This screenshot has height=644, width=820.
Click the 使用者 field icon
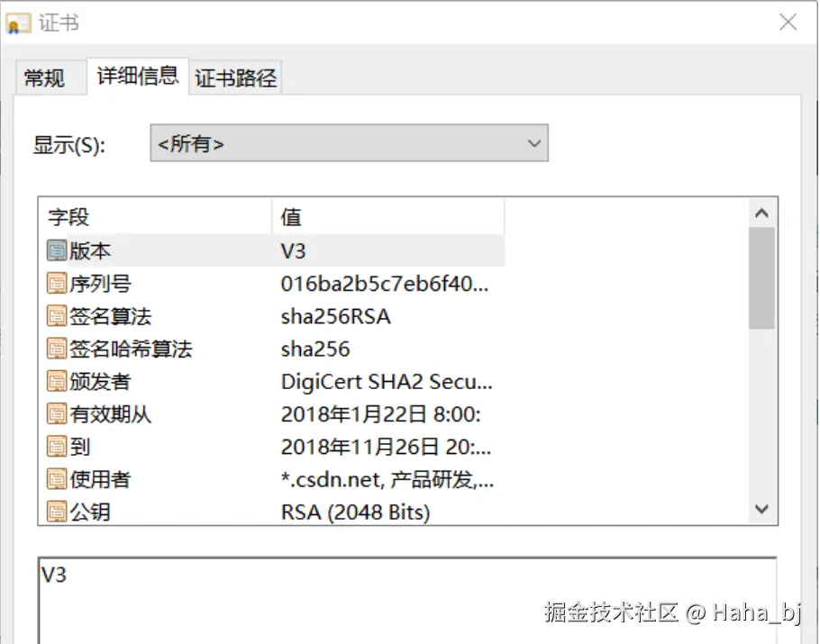click(x=56, y=478)
